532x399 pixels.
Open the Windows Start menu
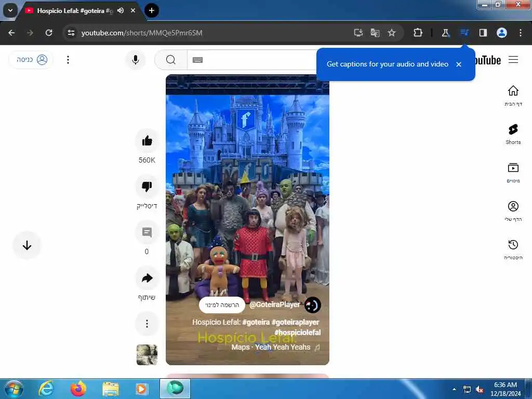pyautogui.click(x=14, y=389)
